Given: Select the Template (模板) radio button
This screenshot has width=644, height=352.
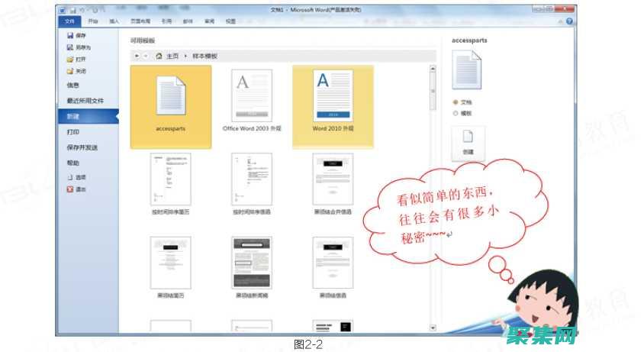Looking at the screenshot, I should tap(455, 113).
